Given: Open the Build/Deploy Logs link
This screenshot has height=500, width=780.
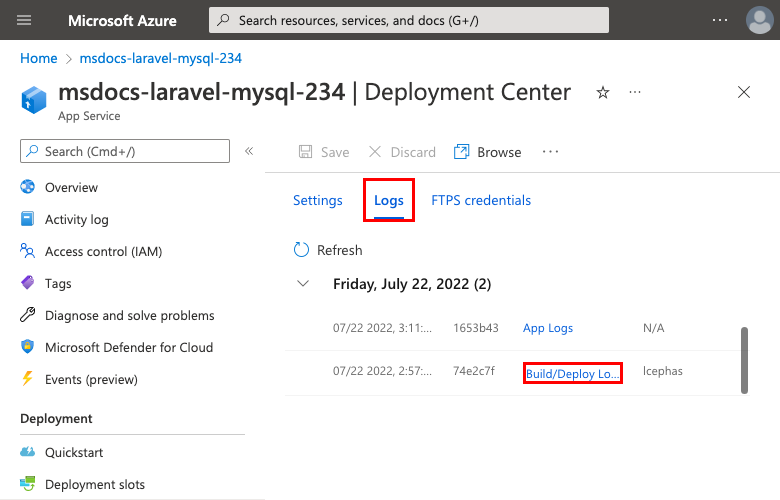Looking at the screenshot, I should pos(573,373).
